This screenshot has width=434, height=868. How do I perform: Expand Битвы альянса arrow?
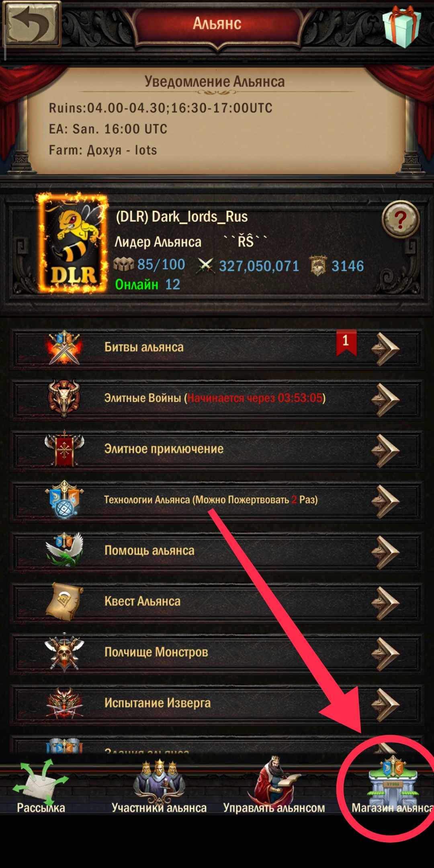[385, 349]
